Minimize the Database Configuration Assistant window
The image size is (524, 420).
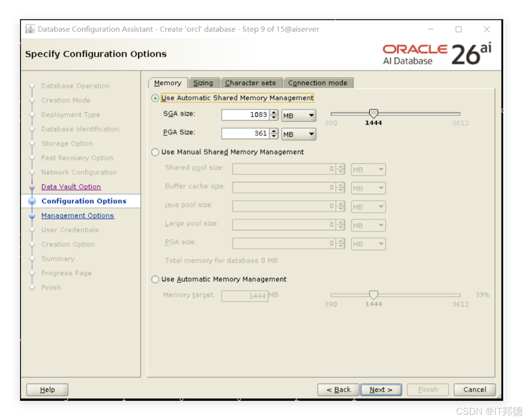430,29
